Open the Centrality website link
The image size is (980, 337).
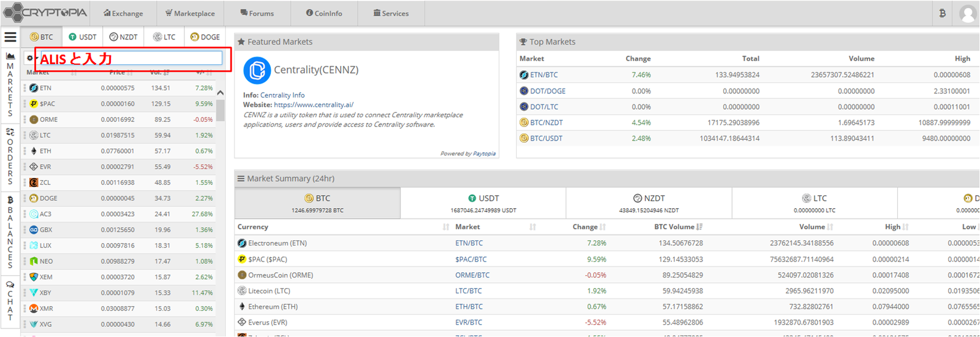(313, 105)
